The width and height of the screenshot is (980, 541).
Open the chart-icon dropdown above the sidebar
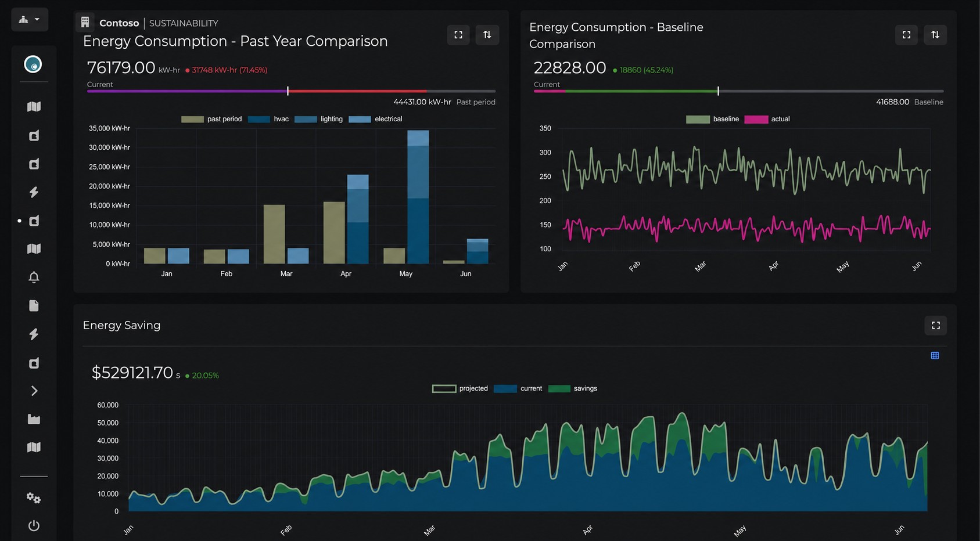pyautogui.click(x=30, y=20)
